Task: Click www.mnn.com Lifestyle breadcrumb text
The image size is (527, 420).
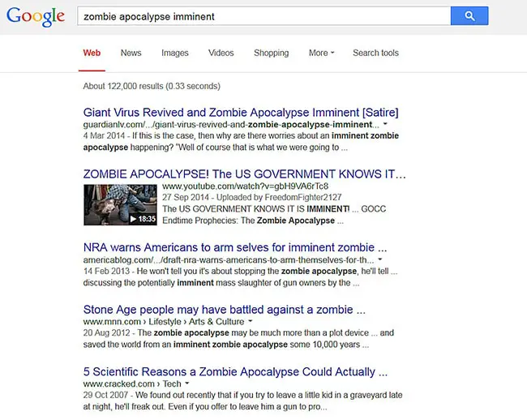Action: tap(164, 322)
